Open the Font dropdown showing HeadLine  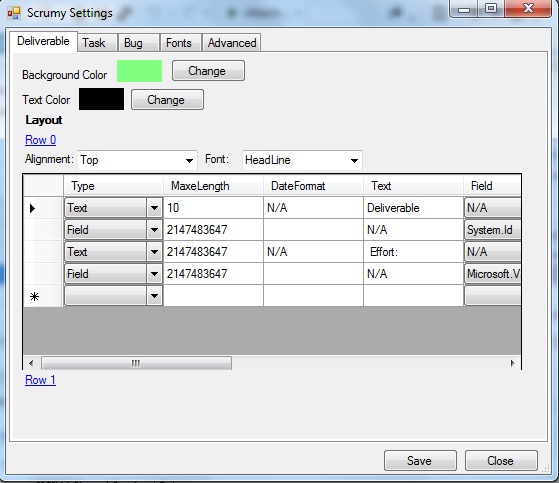(x=302, y=160)
